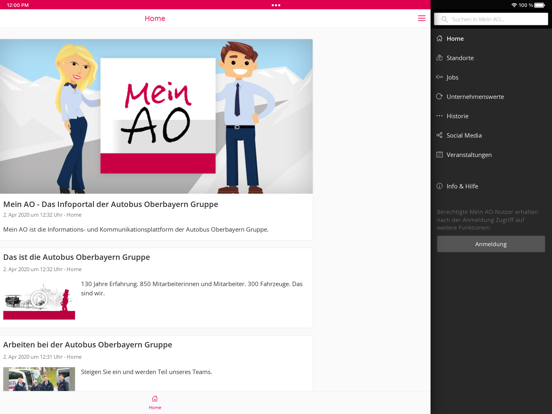Click the Veranstaltungen calendar icon
This screenshot has width=552, height=414.
point(439,155)
